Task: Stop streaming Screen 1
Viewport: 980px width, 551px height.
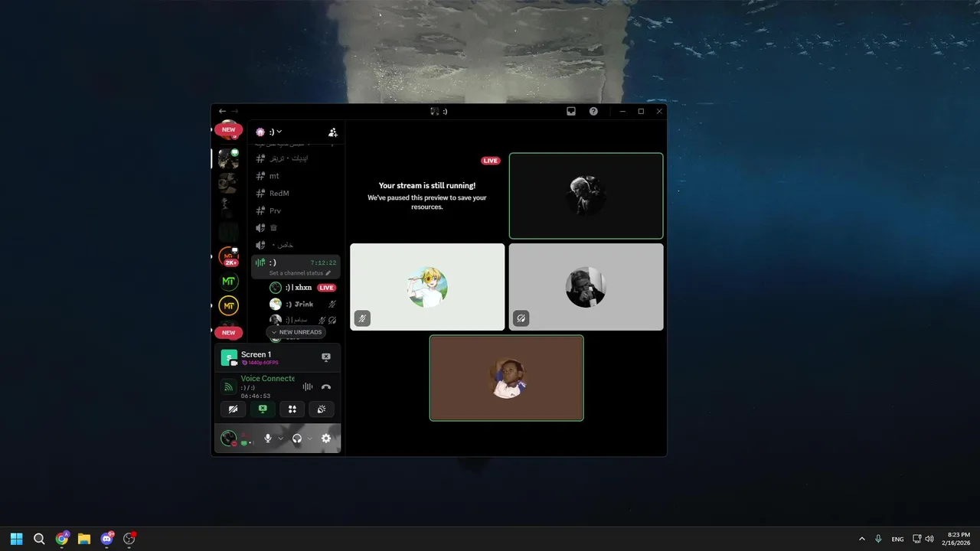Action: [325, 357]
